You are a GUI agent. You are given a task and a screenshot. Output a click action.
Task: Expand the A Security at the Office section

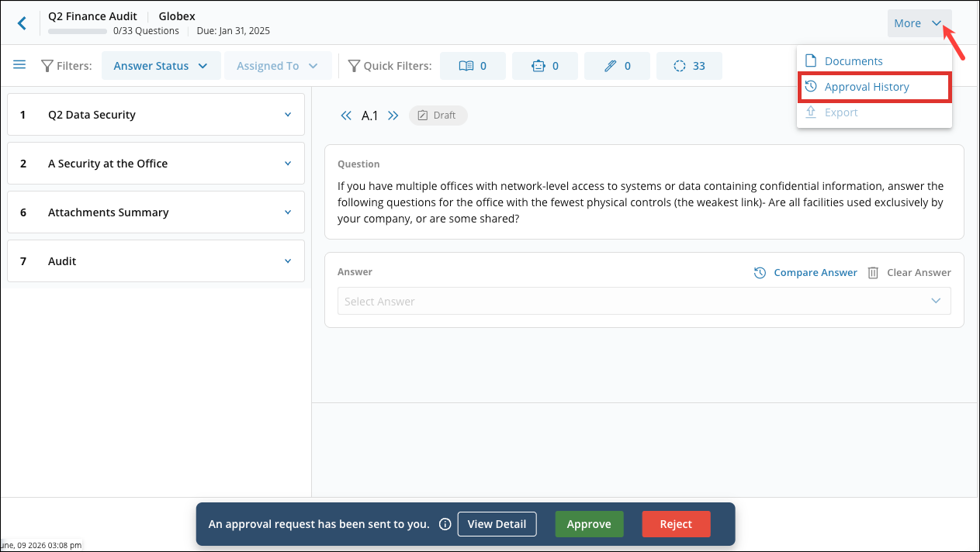[x=156, y=164]
